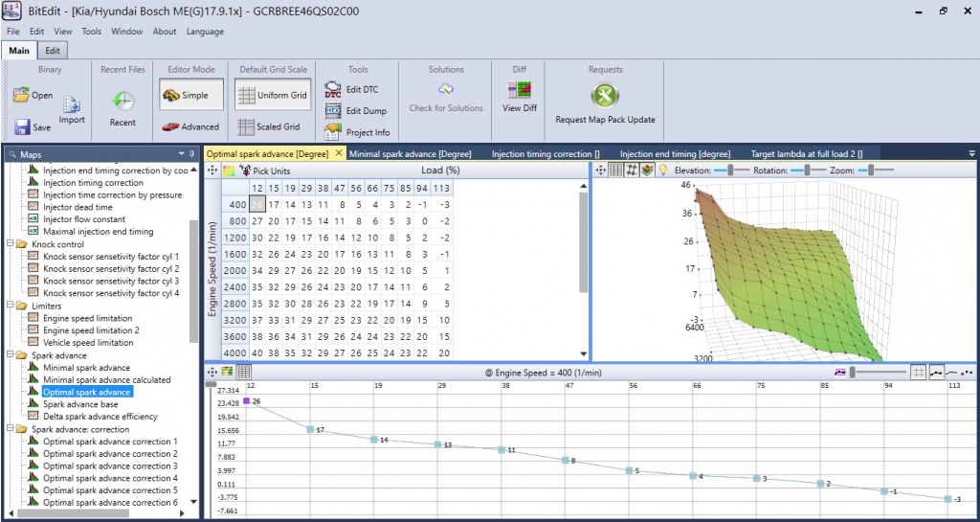Open the Language menu
The image size is (980, 522).
pyautogui.click(x=205, y=32)
